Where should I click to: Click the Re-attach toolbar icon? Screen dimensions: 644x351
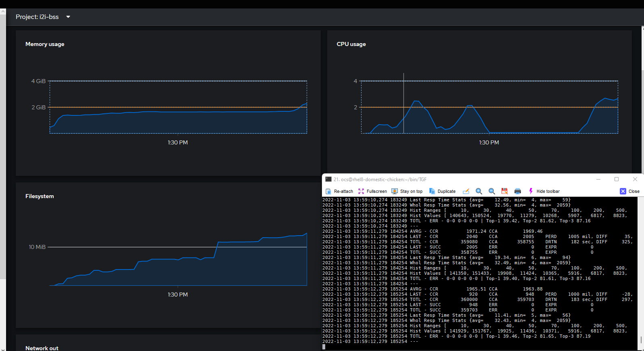tap(339, 191)
